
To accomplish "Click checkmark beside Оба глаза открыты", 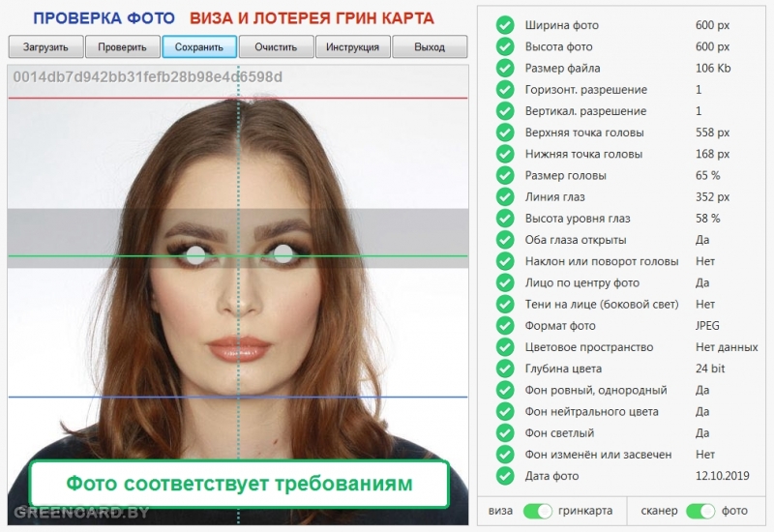I will pyautogui.click(x=505, y=239).
